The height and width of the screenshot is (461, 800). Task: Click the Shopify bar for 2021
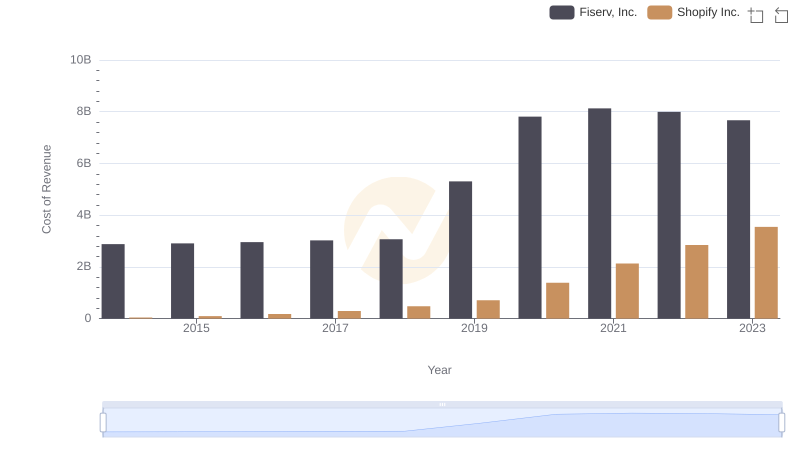pos(627,291)
